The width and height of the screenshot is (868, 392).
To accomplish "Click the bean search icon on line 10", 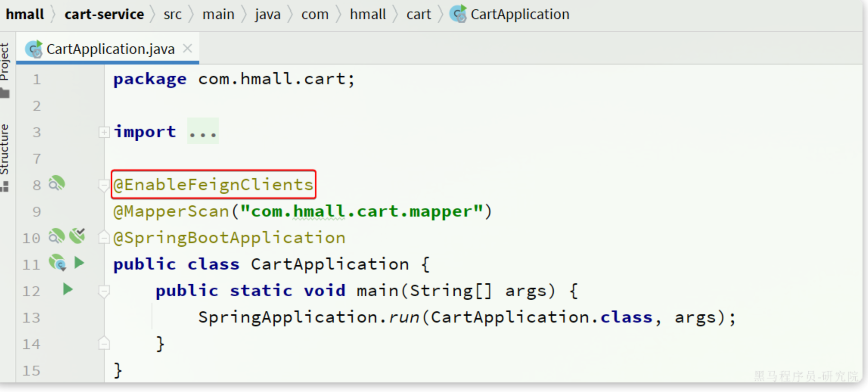I will pyautogui.click(x=56, y=236).
